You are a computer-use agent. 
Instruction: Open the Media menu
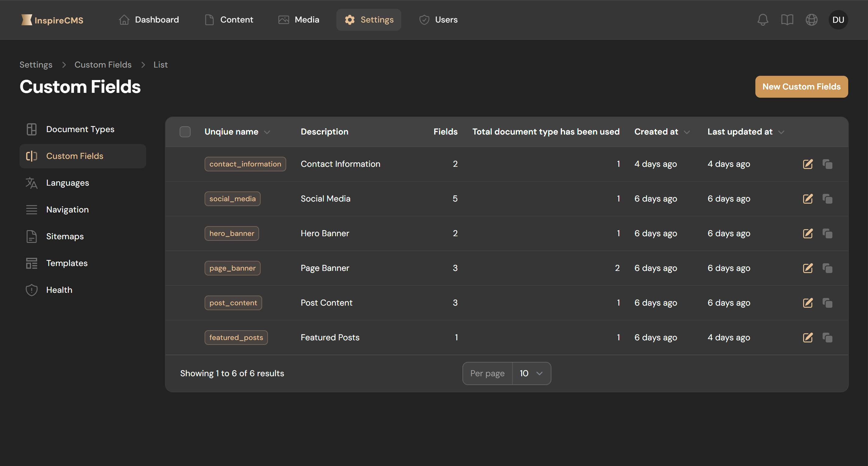coord(299,19)
